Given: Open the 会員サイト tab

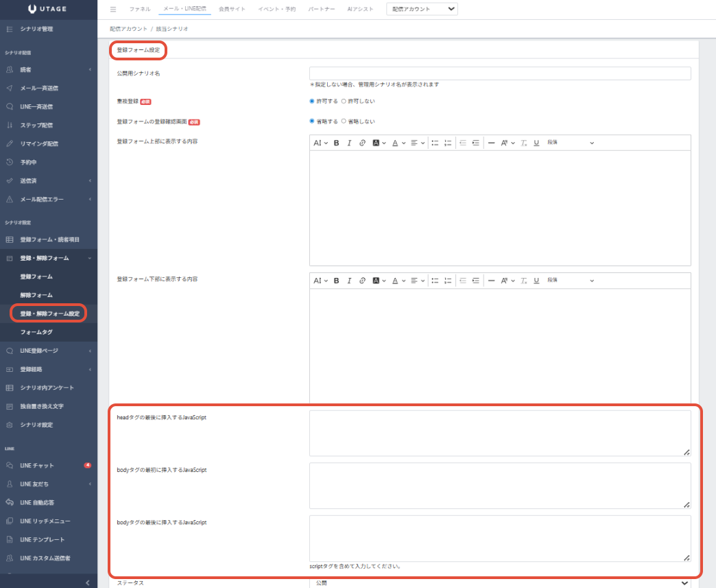Looking at the screenshot, I should [x=232, y=10].
